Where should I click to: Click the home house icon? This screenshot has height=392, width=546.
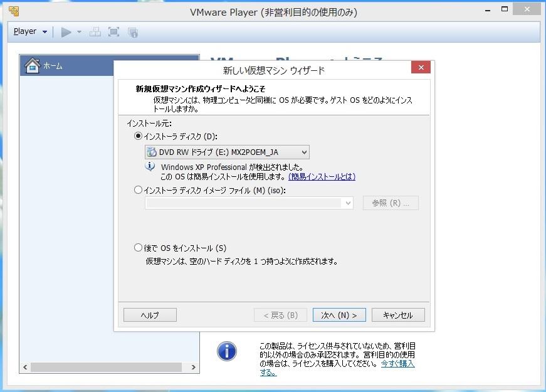[33, 65]
